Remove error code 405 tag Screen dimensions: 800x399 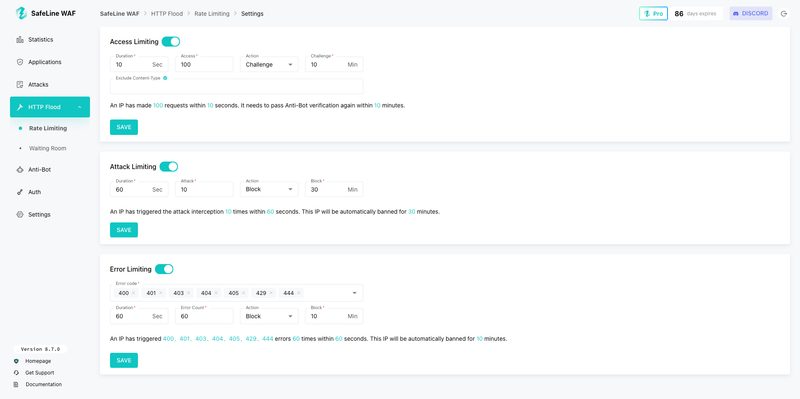point(243,293)
